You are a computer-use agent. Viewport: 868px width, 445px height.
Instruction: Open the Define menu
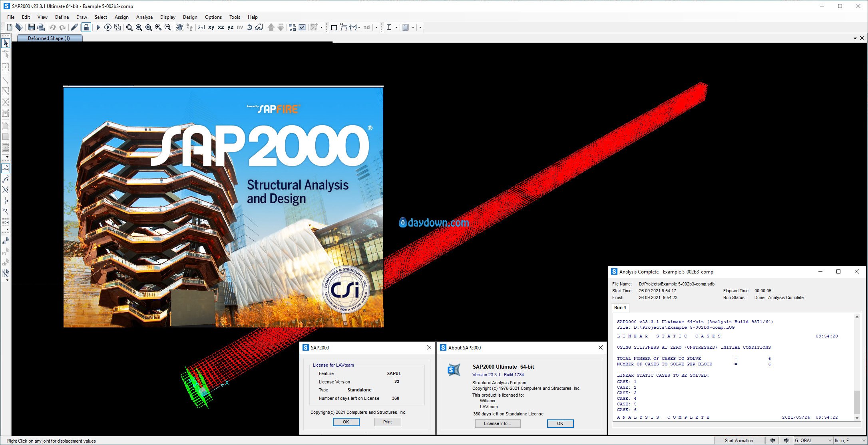(62, 17)
